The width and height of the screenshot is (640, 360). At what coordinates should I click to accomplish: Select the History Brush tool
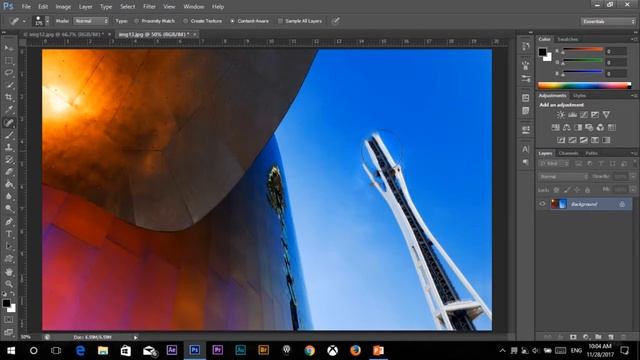9,160
